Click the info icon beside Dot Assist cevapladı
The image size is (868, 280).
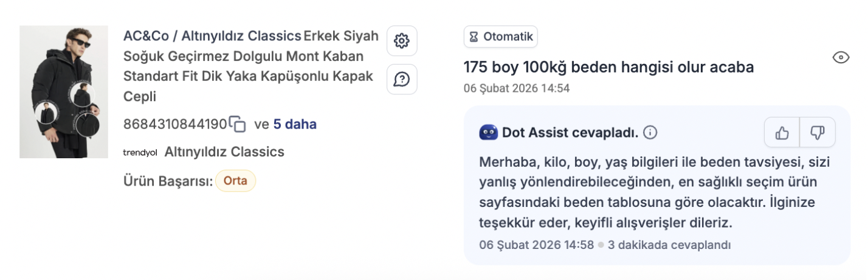click(x=650, y=132)
